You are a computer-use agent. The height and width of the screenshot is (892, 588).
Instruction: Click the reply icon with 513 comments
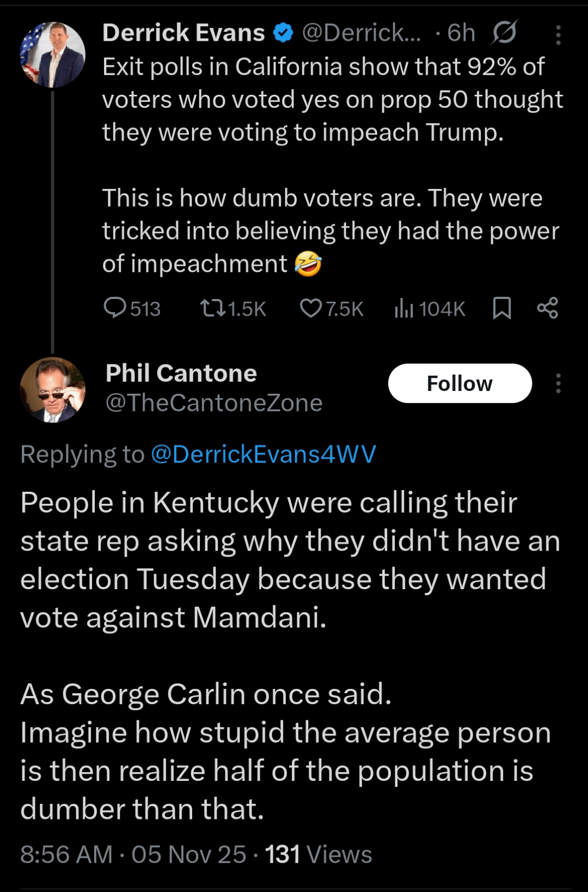tap(115, 308)
